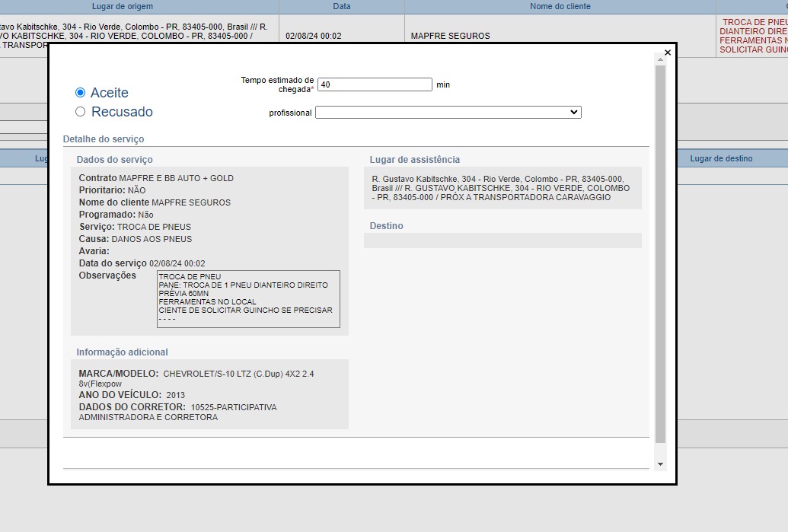The height and width of the screenshot is (532, 788).
Task: Click the dialog scrollbar down arrow
Action: (x=660, y=464)
